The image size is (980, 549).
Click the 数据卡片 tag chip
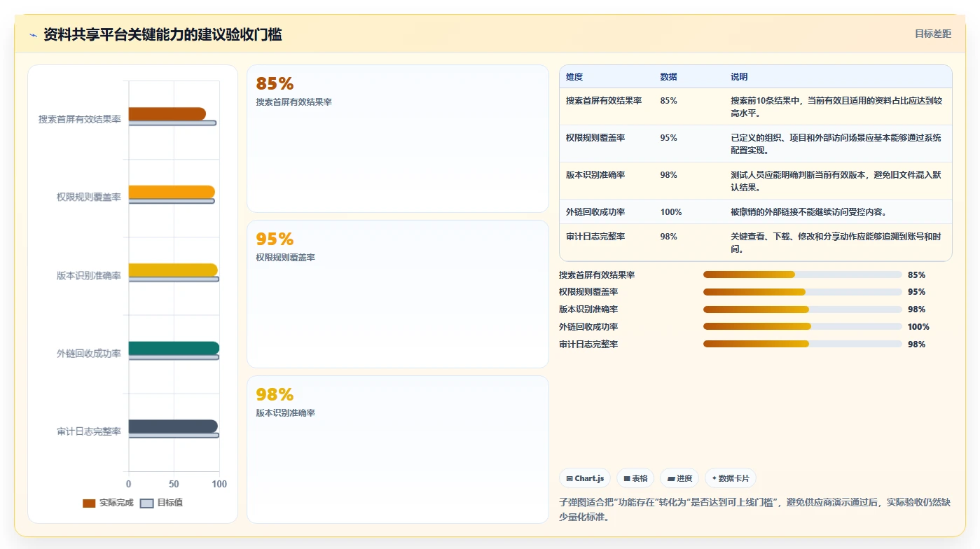tap(731, 478)
